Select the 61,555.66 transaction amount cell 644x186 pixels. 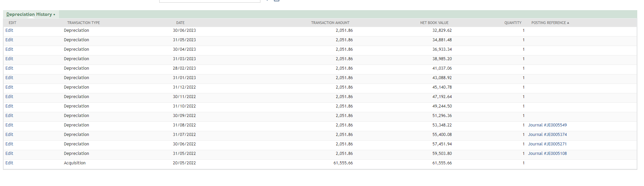pos(343,163)
